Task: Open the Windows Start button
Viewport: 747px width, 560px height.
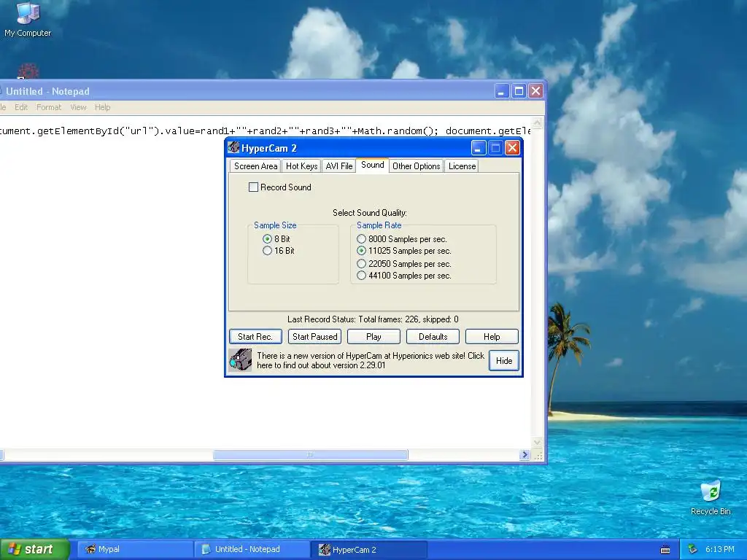Action: tap(35, 549)
